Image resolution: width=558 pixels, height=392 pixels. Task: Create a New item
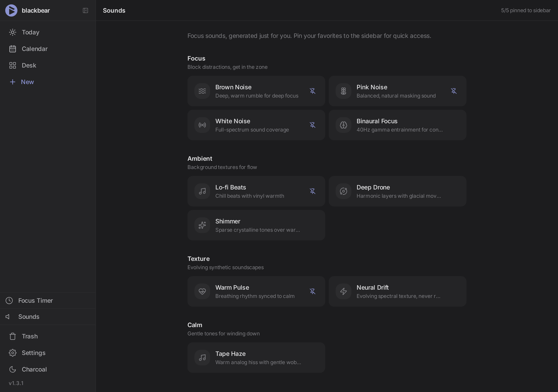click(x=27, y=82)
